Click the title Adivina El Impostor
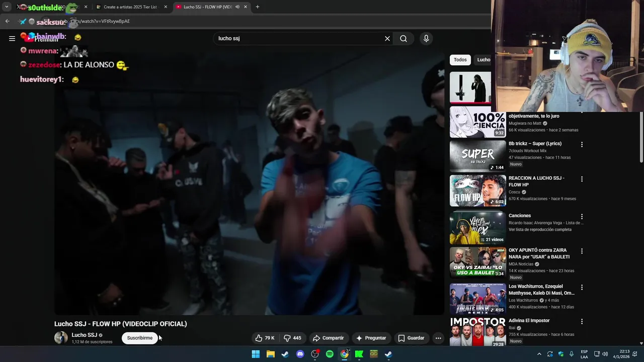Viewport: 644px width, 362px height. pos(529,320)
